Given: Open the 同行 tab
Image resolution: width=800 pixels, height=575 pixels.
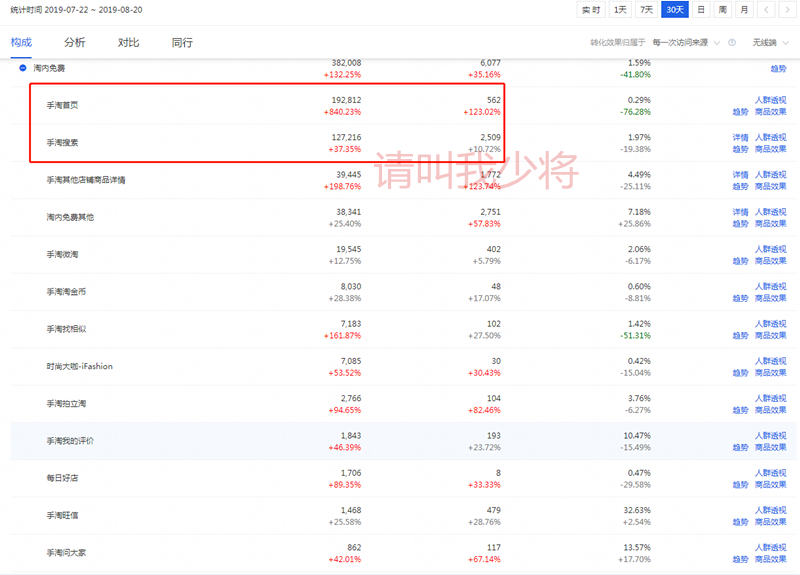Looking at the screenshot, I should click(182, 43).
